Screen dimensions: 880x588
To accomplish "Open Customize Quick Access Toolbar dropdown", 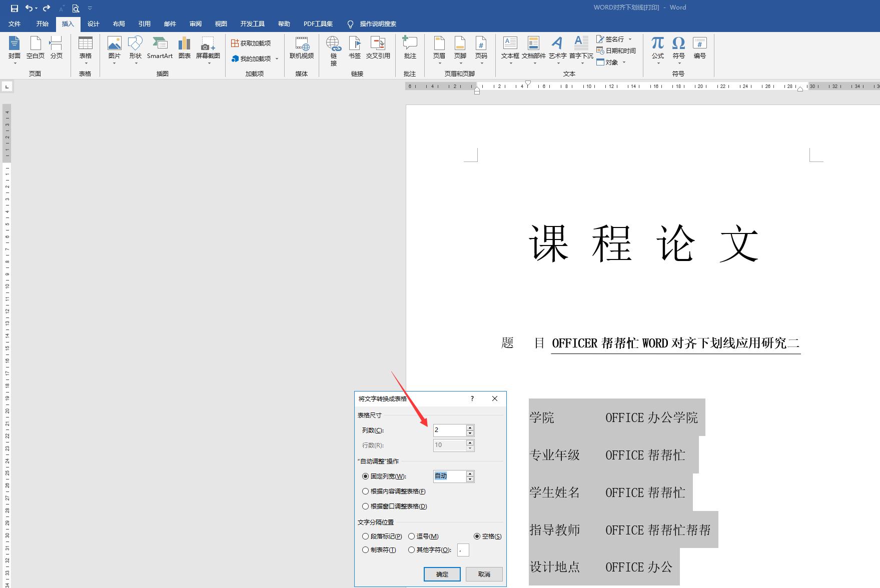I will 90,8.
